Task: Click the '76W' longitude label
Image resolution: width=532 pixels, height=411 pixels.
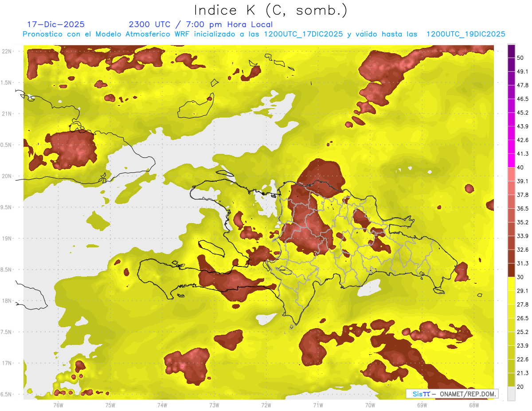Action: (58, 405)
